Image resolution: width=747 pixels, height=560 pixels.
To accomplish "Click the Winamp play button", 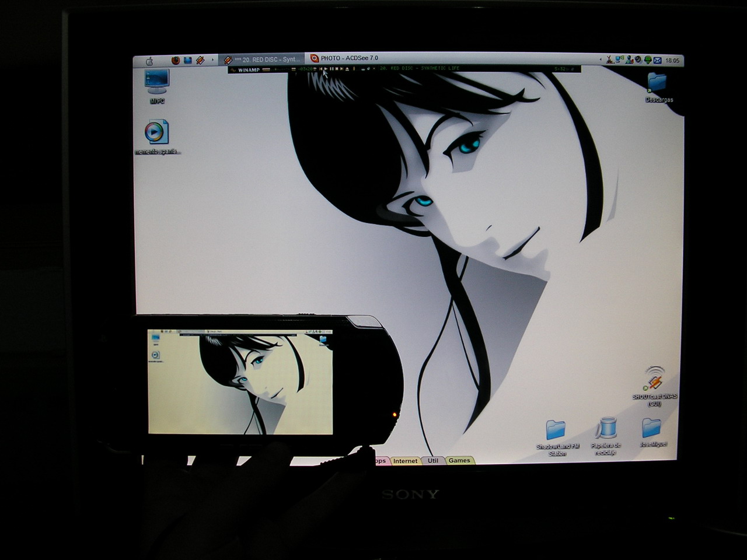I will 326,69.
